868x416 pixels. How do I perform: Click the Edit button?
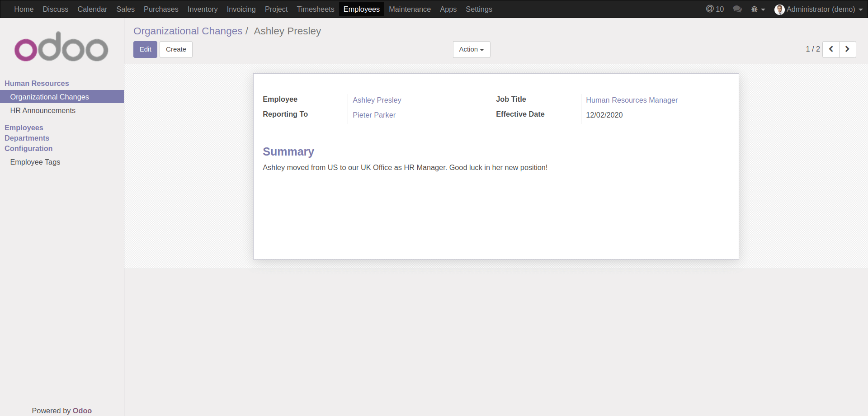click(145, 49)
